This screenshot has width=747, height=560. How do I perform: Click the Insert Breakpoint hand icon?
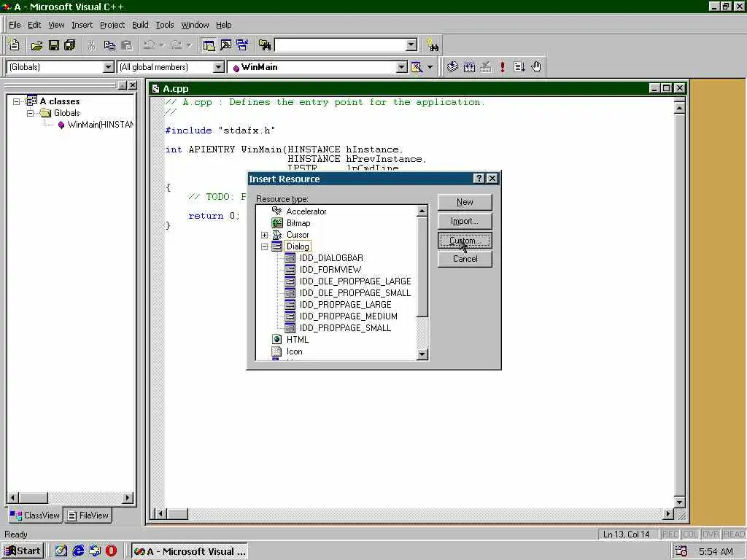tap(536, 67)
